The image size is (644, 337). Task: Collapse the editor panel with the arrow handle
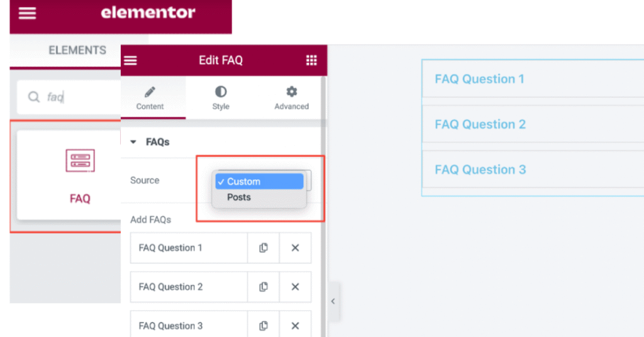[x=333, y=301]
